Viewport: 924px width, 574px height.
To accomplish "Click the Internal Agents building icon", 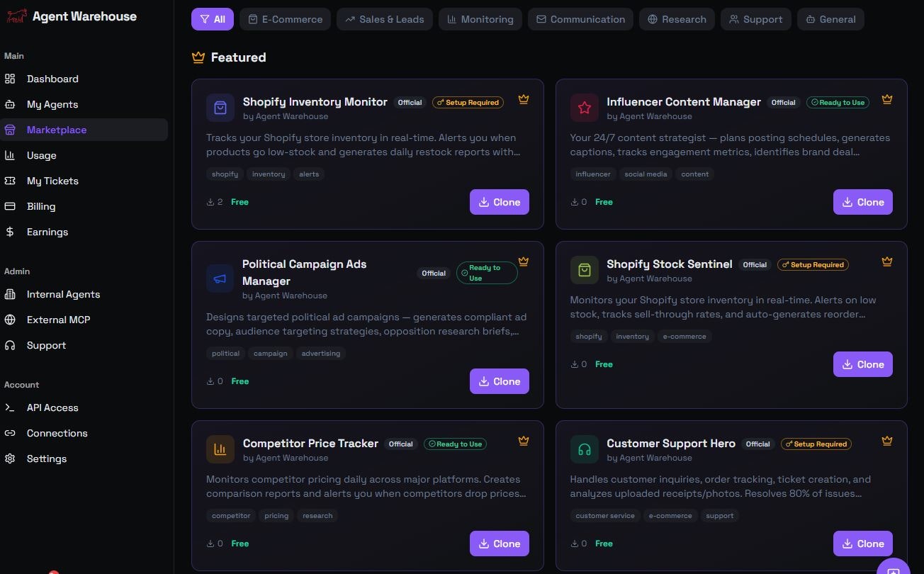I will coord(10,294).
